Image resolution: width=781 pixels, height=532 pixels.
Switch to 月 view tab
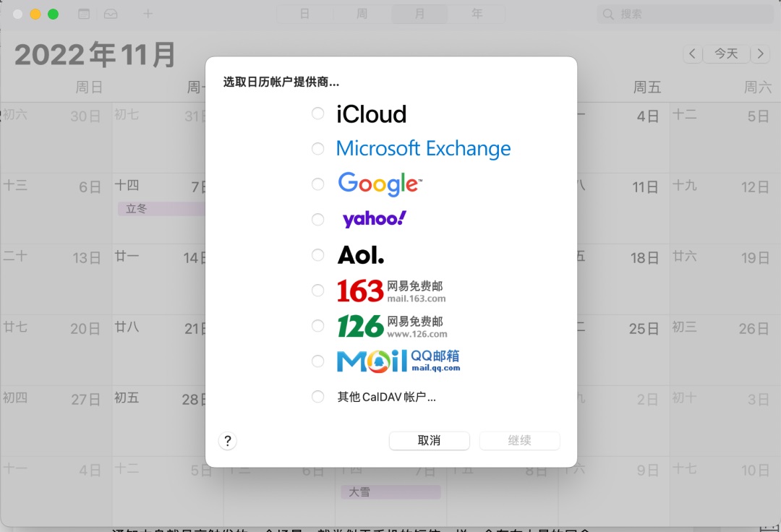[420, 14]
